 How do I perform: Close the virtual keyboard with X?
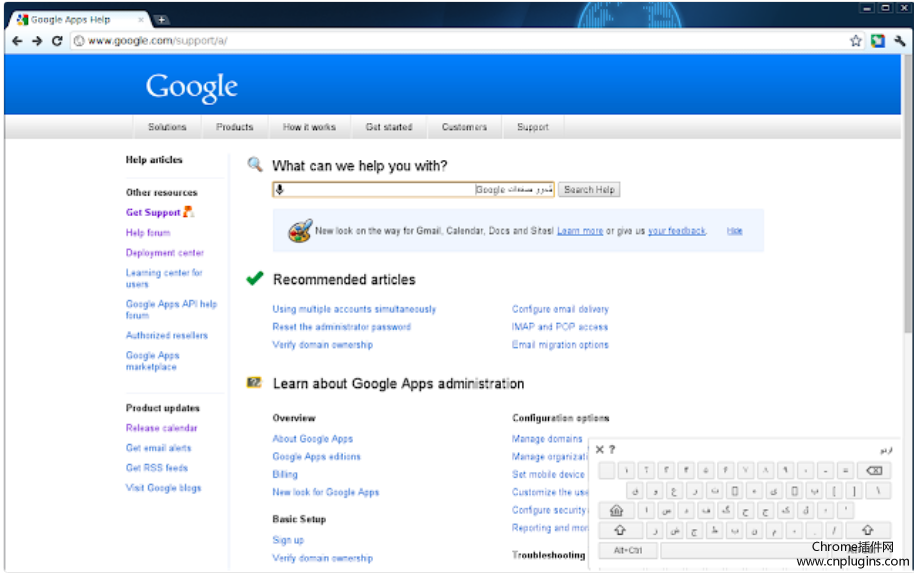pyautogui.click(x=599, y=449)
